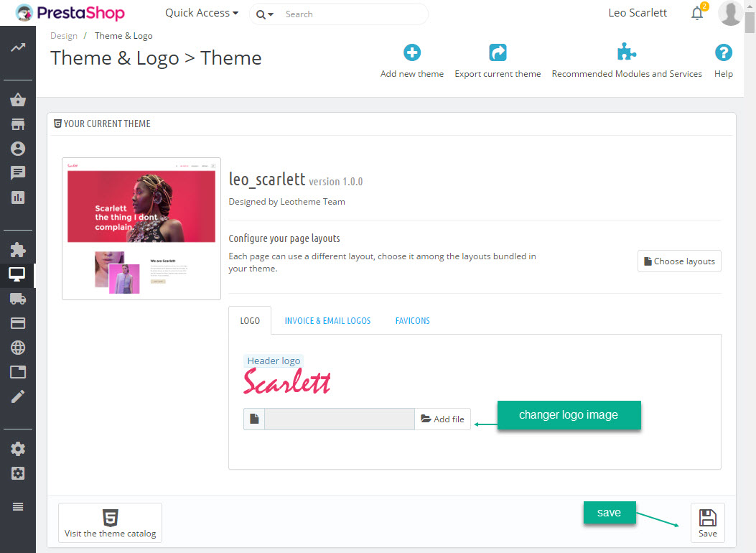This screenshot has height=553, width=756.
Task: Click Add new theme plus icon
Action: [x=412, y=52]
